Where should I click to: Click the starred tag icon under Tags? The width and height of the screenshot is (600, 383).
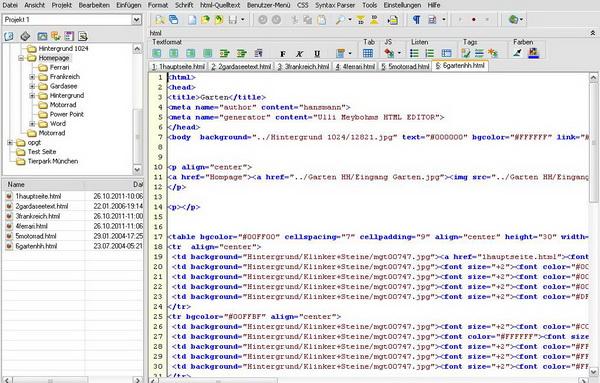tap(493, 53)
